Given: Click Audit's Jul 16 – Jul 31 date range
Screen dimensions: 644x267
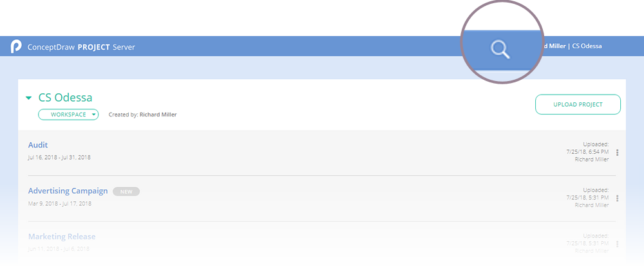Looking at the screenshot, I should point(60,158).
